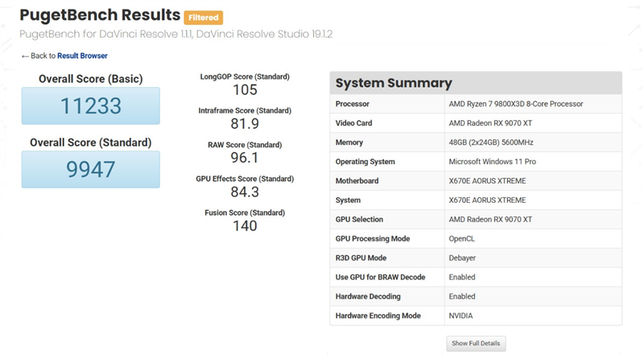Click the Use GPU for BRAW Decode label
Screen dimensions: 644x355
[x=380, y=278]
